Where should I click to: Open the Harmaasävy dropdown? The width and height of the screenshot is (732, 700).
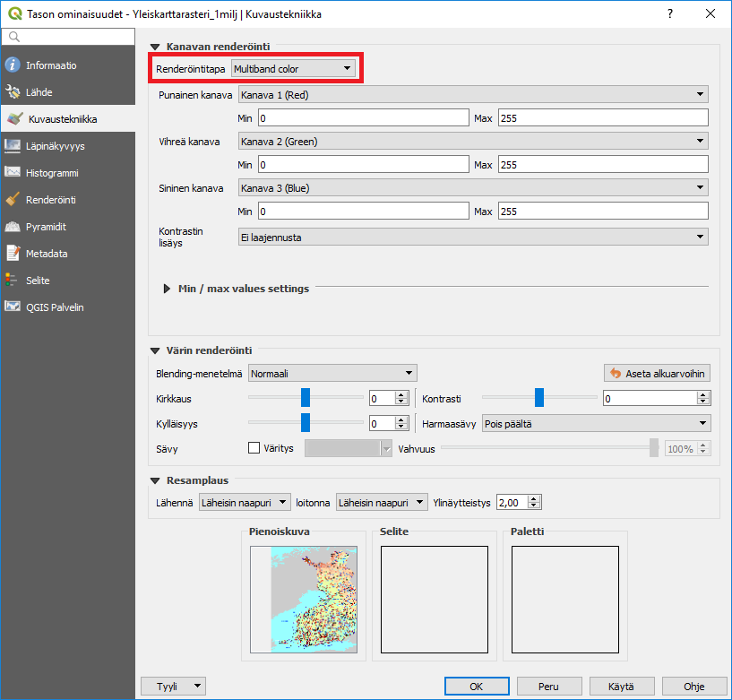pyautogui.click(x=595, y=423)
